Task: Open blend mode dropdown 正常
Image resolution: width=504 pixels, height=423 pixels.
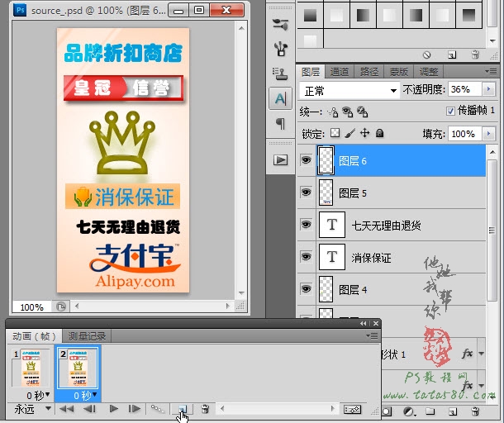Action: point(349,91)
